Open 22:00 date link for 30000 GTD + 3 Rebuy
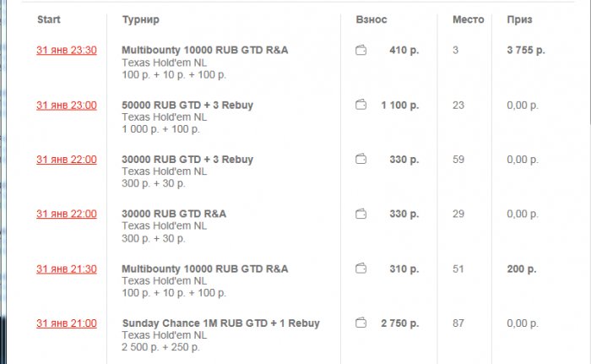 (x=66, y=160)
